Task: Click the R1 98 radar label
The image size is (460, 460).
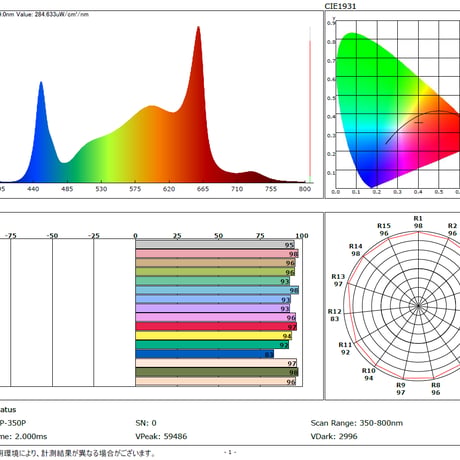Action: 418,222
